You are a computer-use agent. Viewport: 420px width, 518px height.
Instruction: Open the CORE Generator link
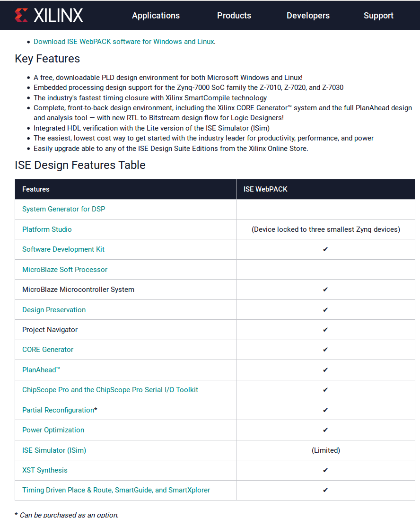[48, 350]
